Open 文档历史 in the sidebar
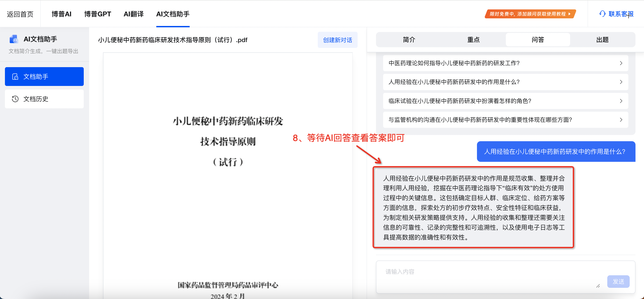The height and width of the screenshot is (299, 644). point(44,99)
